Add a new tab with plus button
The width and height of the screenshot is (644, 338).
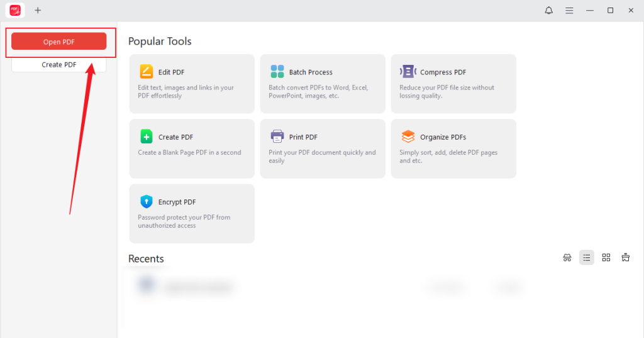pyautogui.click(x=38, y=11)
